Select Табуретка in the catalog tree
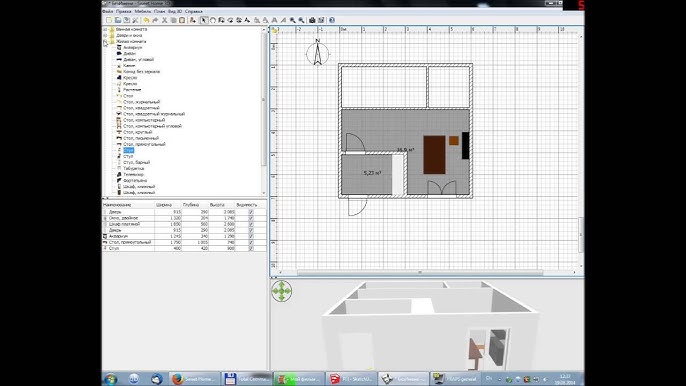This screenshot has width=686, height=386. (133, 168)
